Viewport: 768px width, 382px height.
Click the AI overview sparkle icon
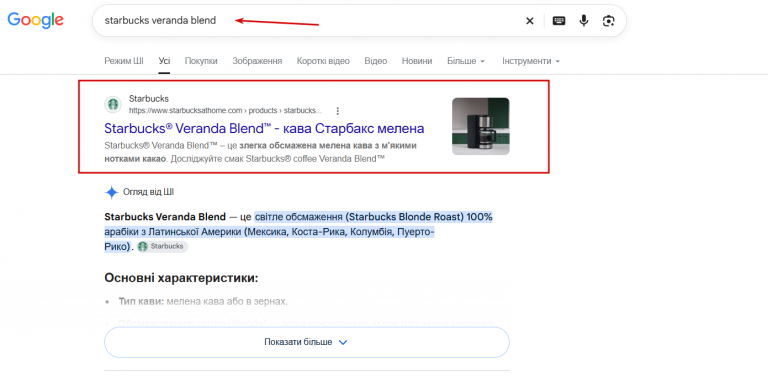(x=112, y=192)
